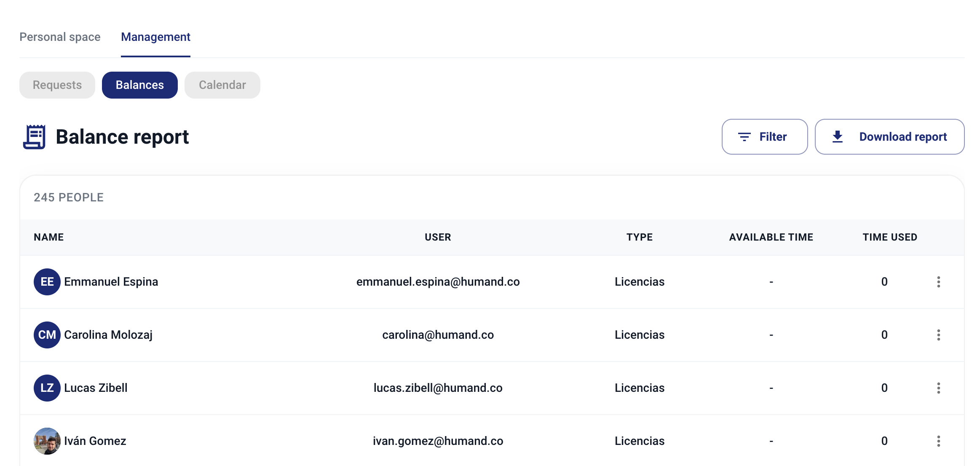
Task: Open three-dot menu for Iván Gomez
Action: tap(938, 441)
